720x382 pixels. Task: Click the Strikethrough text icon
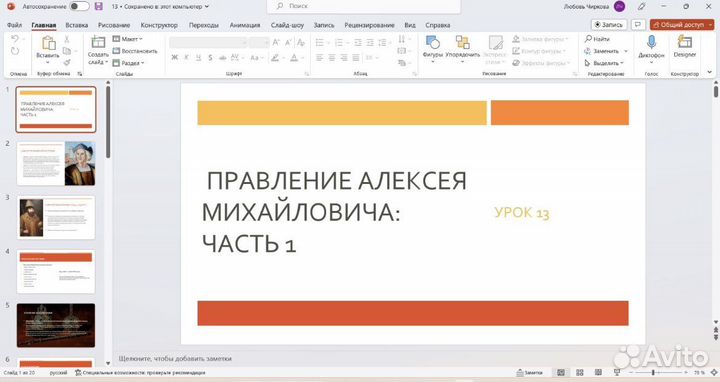tap(222, 58)
